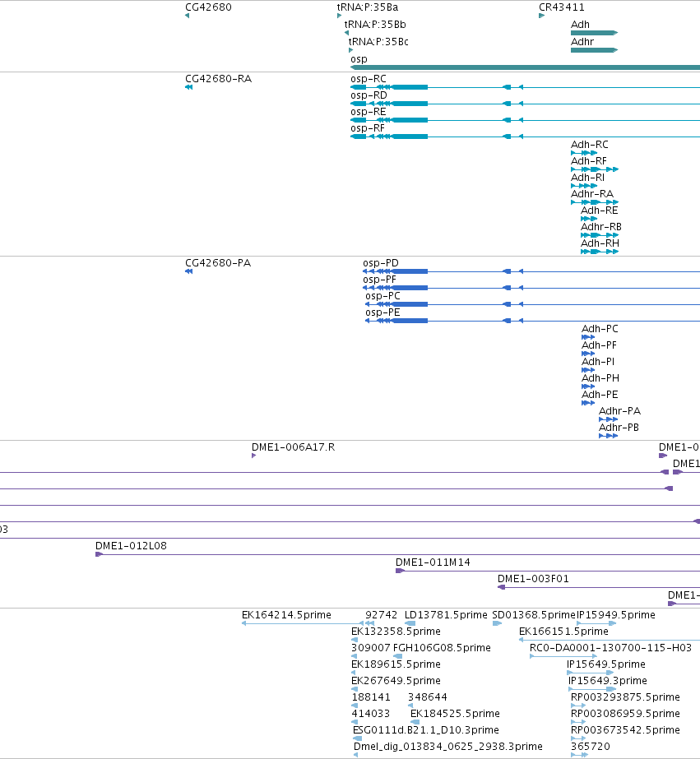This screenshot has width=700, height=759.
Task: Click the EK184525.5prime EST feature
Action: [415, 722]
